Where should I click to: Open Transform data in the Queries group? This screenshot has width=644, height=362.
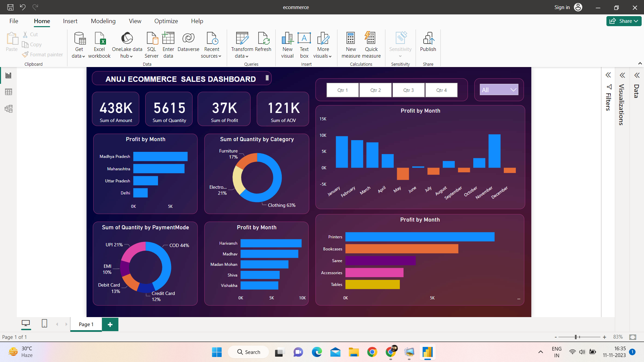click(242, 44)
